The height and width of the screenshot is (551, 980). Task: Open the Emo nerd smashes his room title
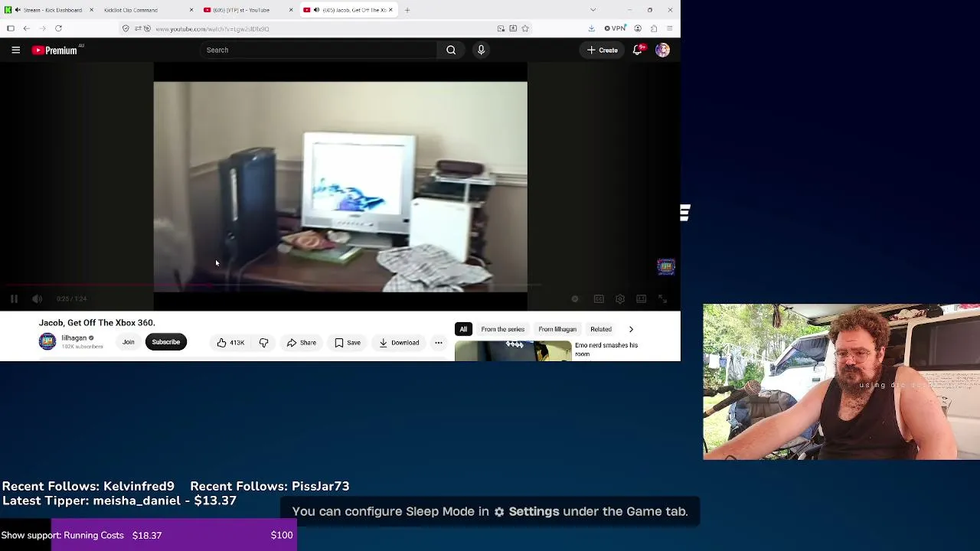(606, 349)
